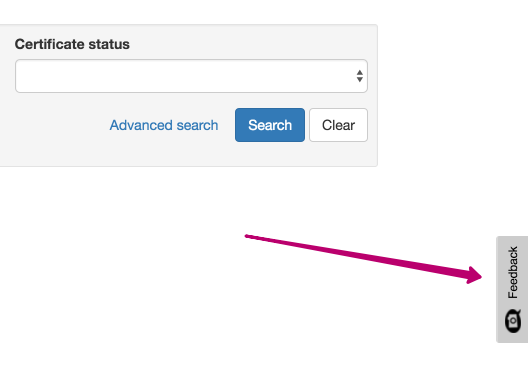Click the empty Certificate status field
Image resolution: width=528 pixels, height=389 pixels.
point(191,76)
